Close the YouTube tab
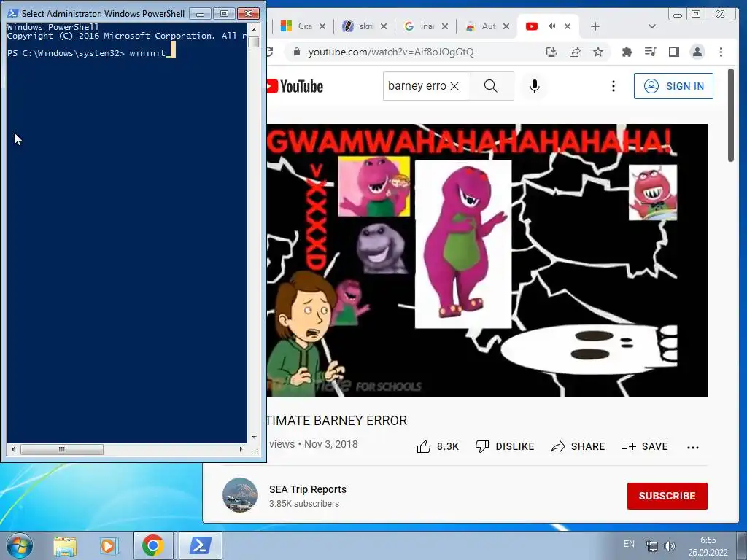Viewport: 747px width, 560px height. (x=568, y=26)
